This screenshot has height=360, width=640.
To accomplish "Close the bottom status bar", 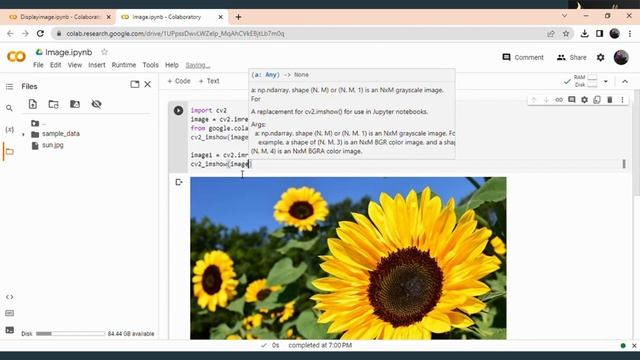I will click(634, 346).
